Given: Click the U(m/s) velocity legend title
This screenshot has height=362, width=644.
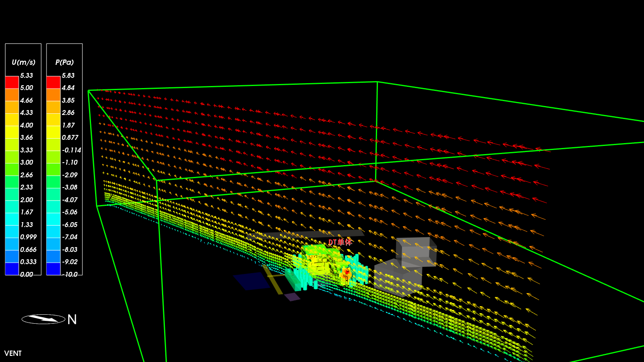Looking at the screenshot, I should (x=23, y=62).
